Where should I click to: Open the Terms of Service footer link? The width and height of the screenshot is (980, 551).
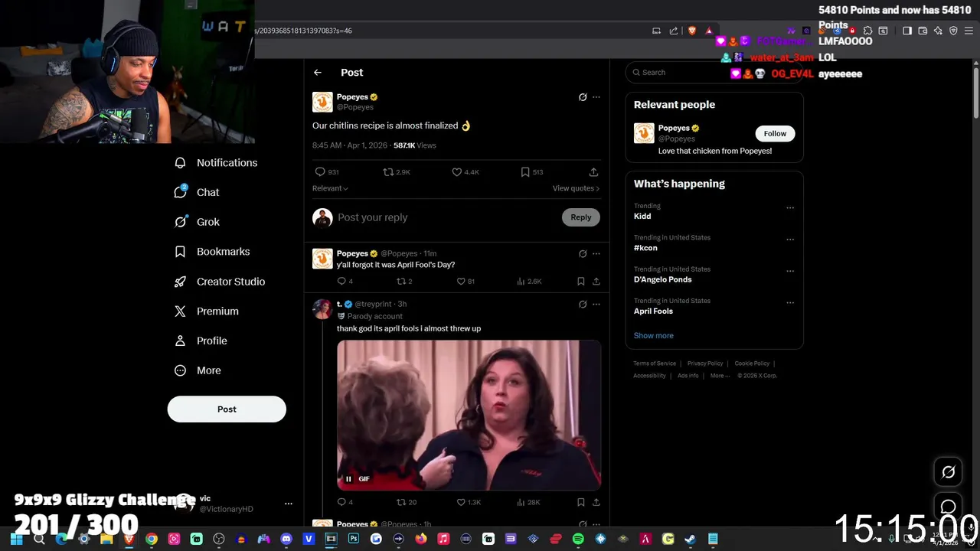pyautogui.click(x=655, y=364)
